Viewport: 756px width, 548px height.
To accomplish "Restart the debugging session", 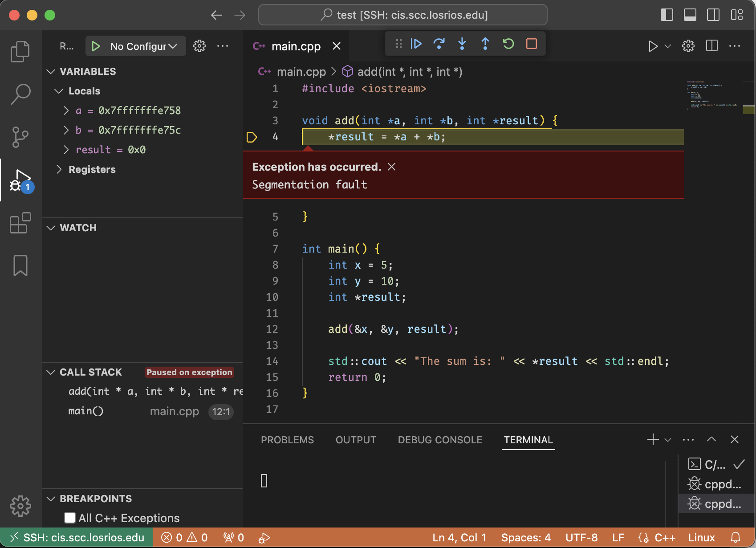I will [508, 44].
